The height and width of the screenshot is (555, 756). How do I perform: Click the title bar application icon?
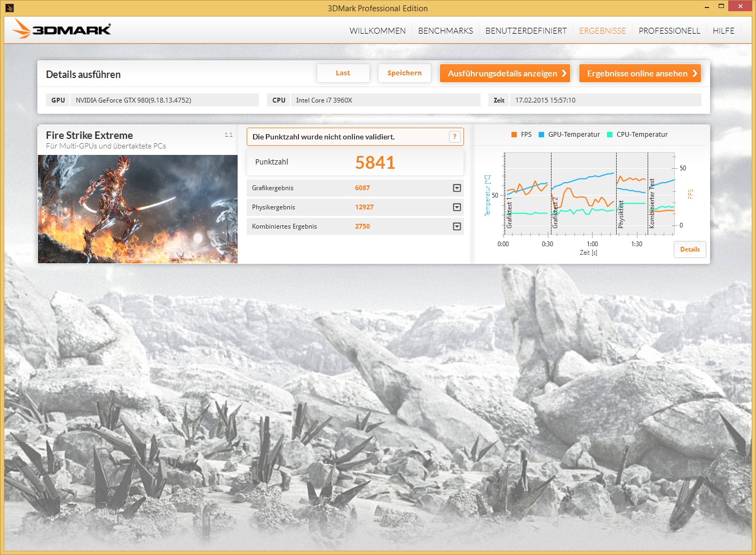click(9, 7)
